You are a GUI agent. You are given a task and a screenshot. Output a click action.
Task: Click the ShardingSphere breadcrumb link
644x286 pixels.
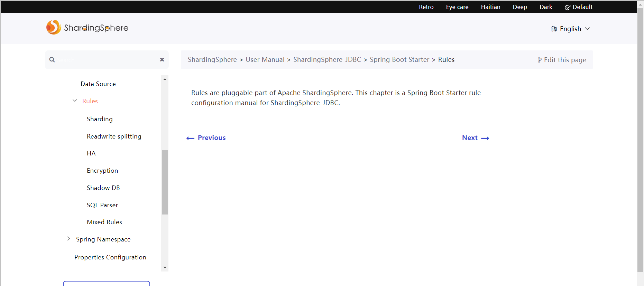[x=212, y=59]
